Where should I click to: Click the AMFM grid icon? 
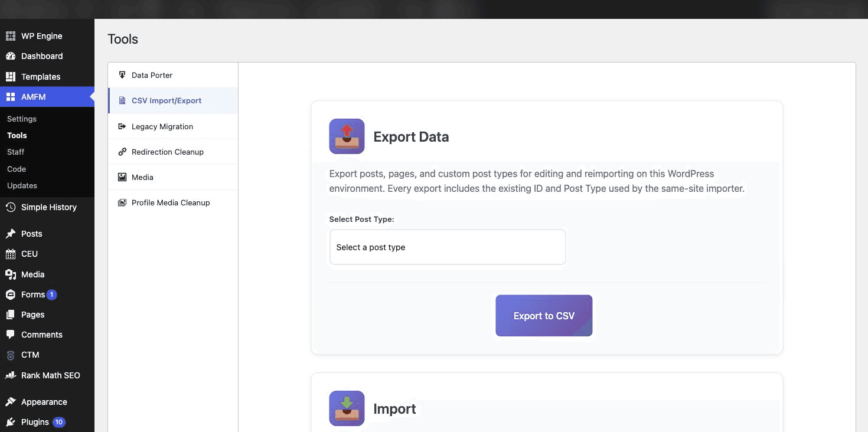[x=11, y=97]
